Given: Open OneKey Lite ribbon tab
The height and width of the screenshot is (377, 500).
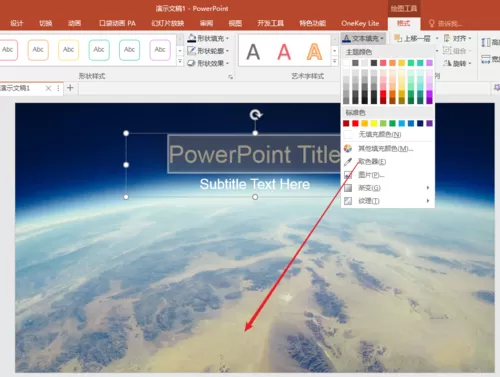Looking at the screenshot, I should pyautogui.click(x=360, y=23).
